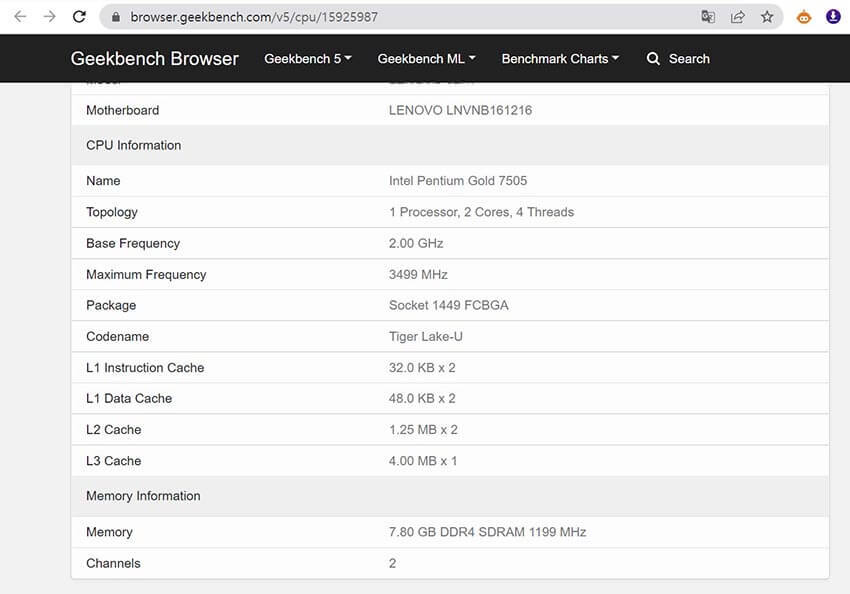Click the Memory row label
The height and width of the screenshot is (594, 850).
(109, 532)
